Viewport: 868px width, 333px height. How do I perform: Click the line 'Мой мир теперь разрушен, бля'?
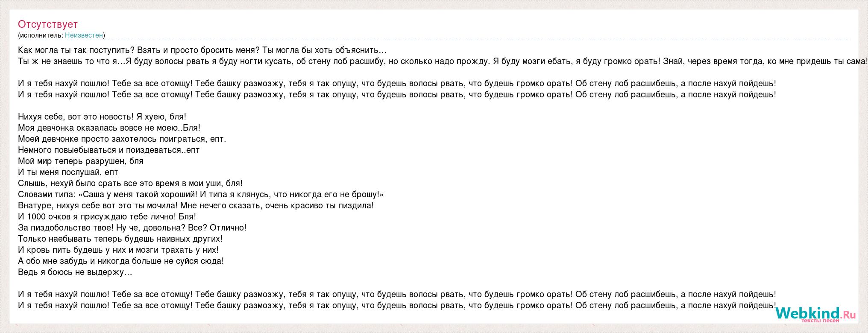click(x=81, y=161)
